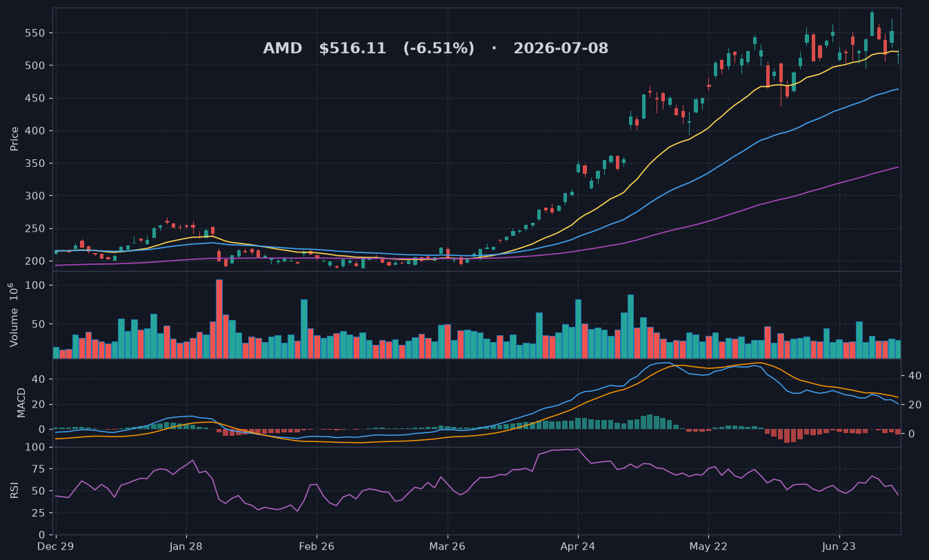Click the Feb 26 date label
The image size is (929, 560).
point(317,546)
